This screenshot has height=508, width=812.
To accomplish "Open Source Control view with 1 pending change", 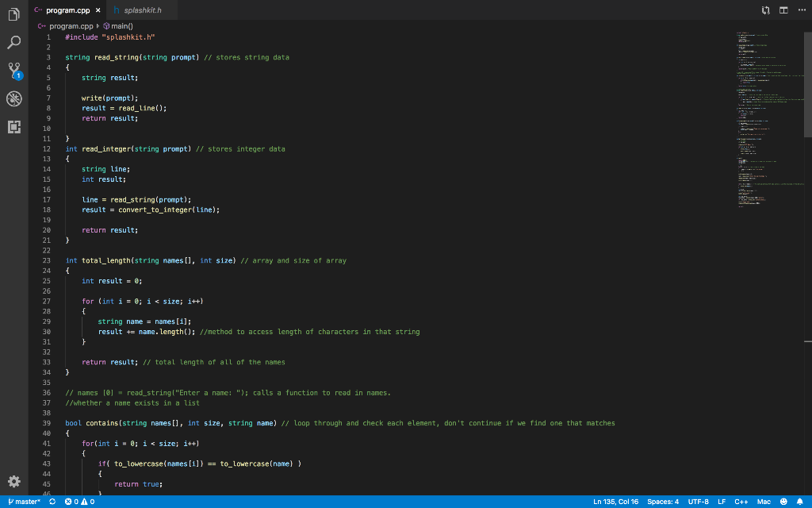I will [14, 71].
